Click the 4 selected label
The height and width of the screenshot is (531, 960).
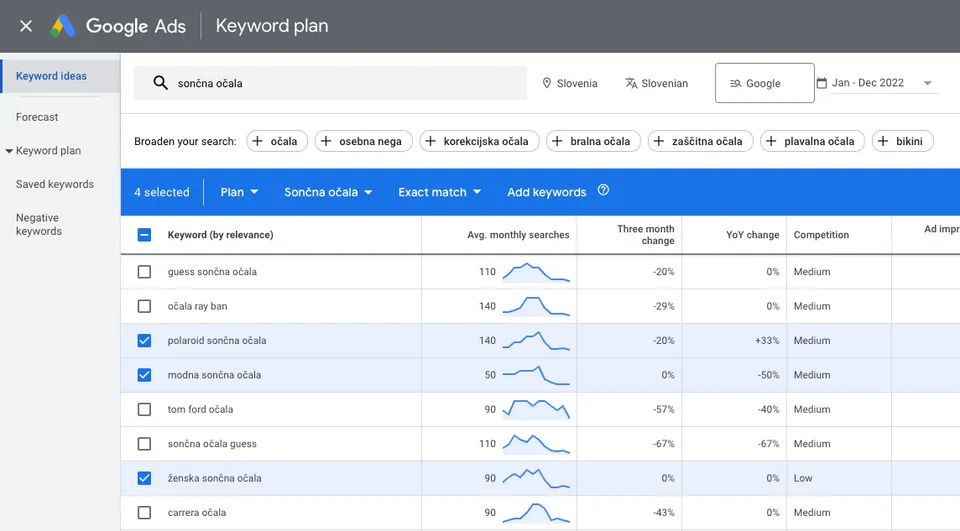coord(162,192)
